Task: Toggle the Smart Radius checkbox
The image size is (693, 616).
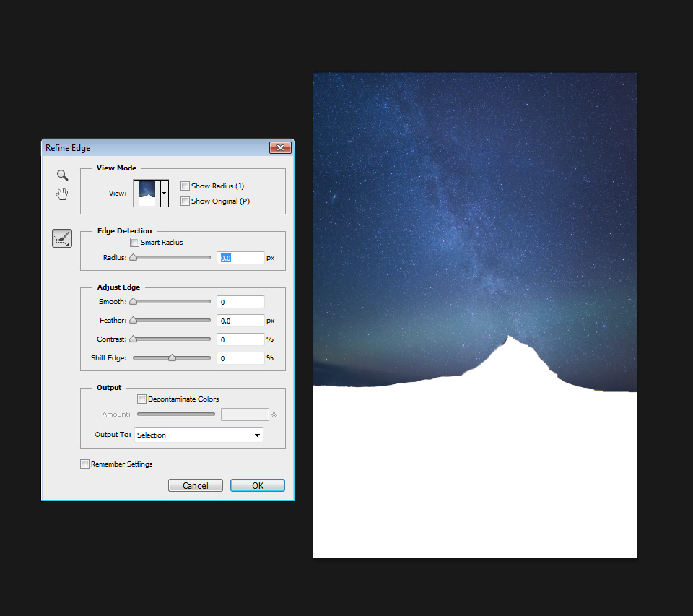Action: pyautogui.click(x=134, y=242)
